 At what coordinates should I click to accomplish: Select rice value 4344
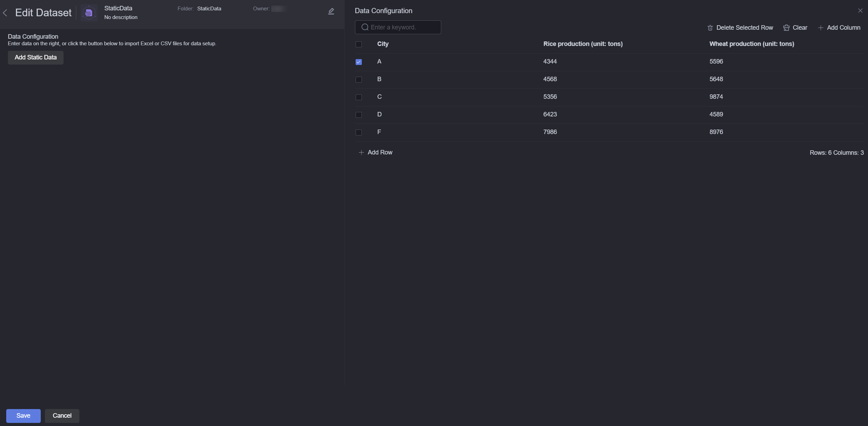550,61
